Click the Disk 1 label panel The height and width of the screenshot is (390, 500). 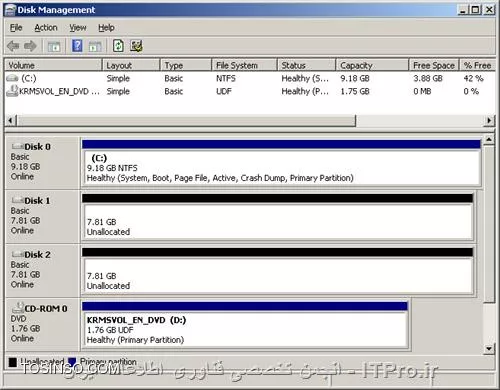(43, 216)
